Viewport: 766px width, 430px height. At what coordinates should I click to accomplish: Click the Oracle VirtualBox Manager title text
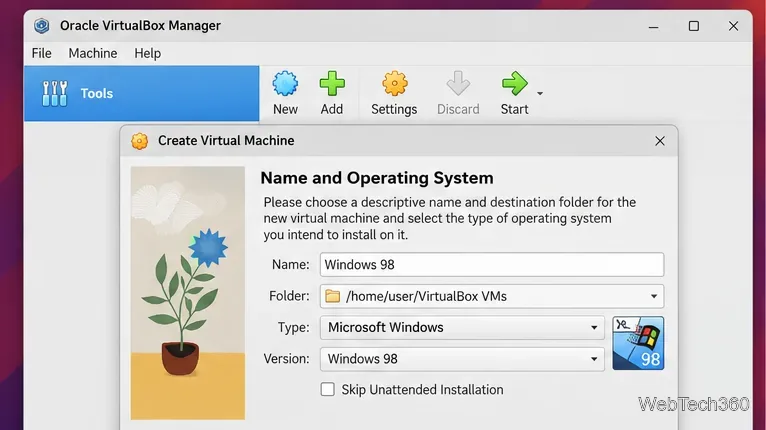pos(140,25)
